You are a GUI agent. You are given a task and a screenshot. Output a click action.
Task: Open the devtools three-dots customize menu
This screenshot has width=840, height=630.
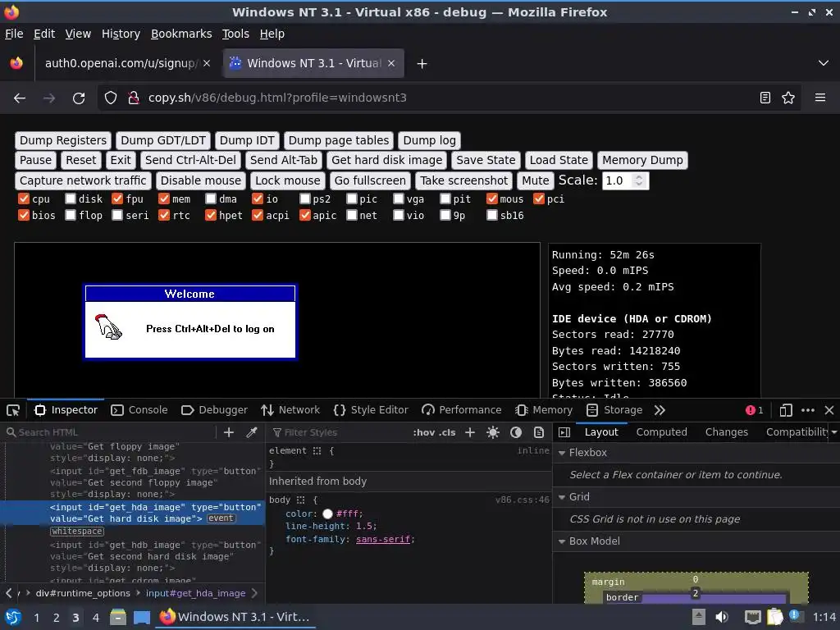point(808,410)
